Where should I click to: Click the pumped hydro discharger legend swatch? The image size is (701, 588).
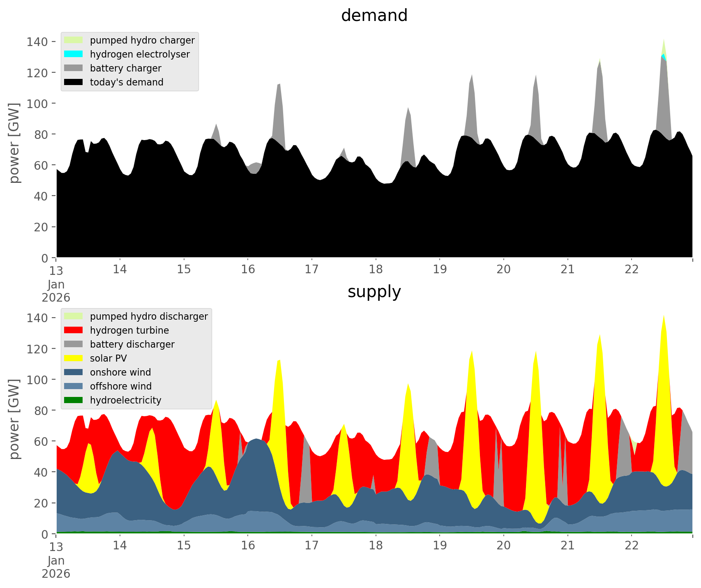click(73, 316)
